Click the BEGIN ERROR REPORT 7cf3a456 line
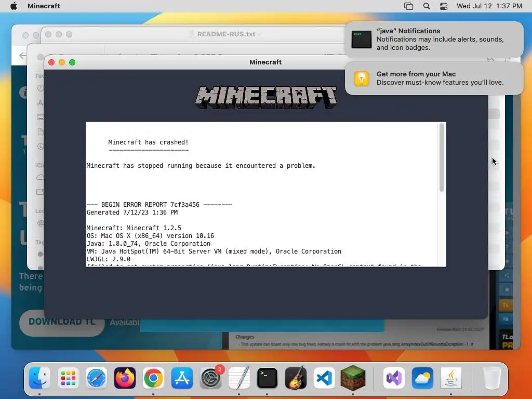The image size is (532, 399). tap(159, 205)
